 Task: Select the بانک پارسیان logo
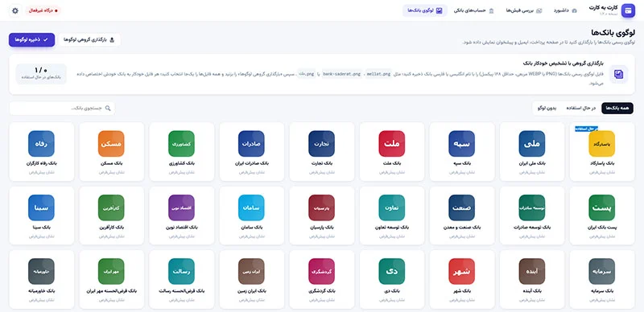tap(321, 207)
